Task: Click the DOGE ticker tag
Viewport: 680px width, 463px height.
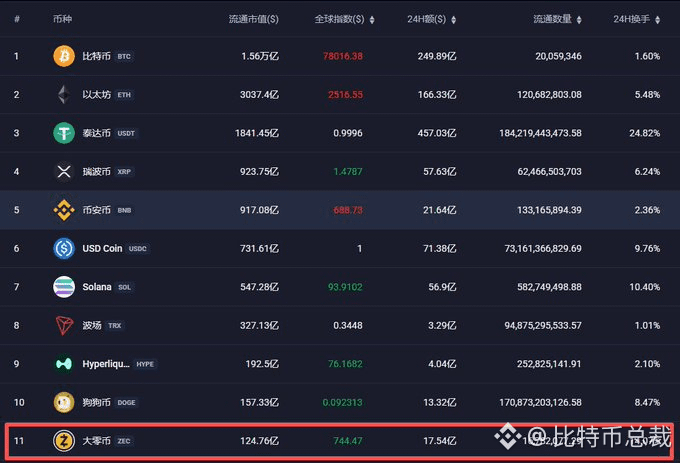Action: (x=126, y=403)
